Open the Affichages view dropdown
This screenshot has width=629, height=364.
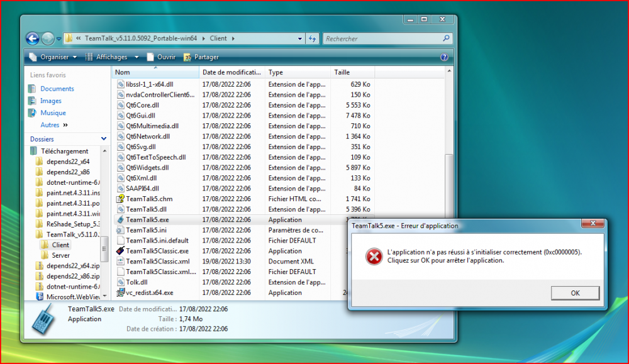(x=112, y=57)
